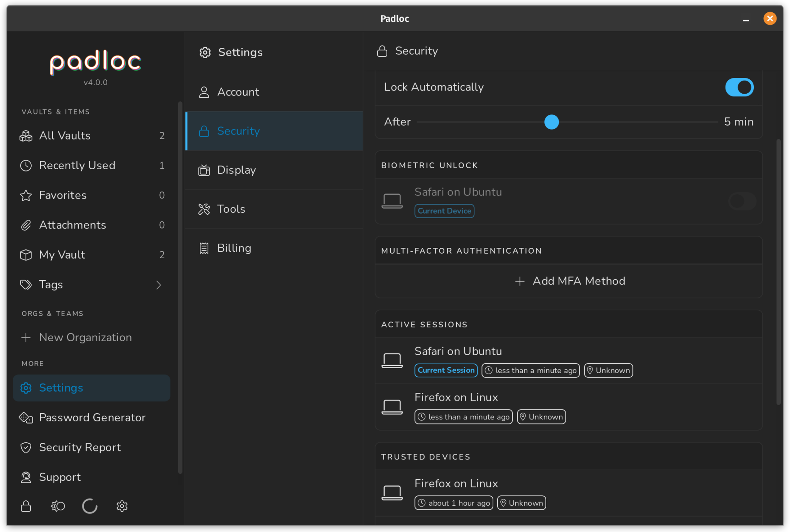This screenshot has height=532, width=790.
Task: Adjust the auto-lock After slider
Action: click(552, 122)
